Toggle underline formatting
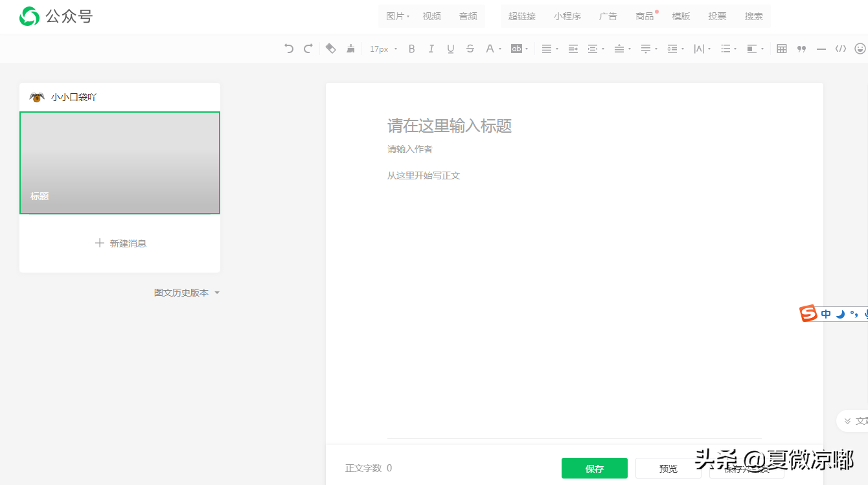 point(450,48)
